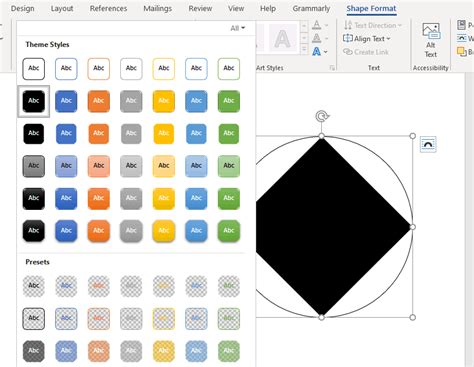Viewport: 474px width, 367px height.
Task: Apply the orange colored fill style in second row
Action: pyautogui.click(x=99, y=101)
